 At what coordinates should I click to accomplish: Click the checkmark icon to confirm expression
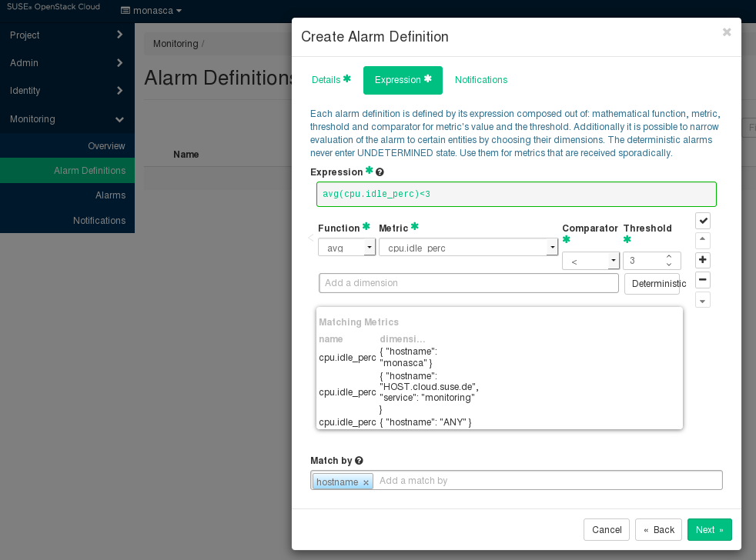coord(702,221)
